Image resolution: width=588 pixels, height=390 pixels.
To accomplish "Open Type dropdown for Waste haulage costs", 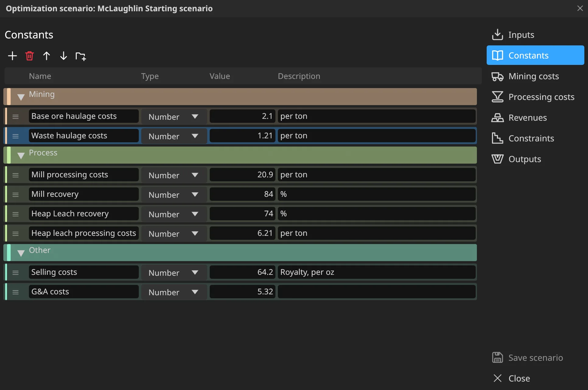I will pyautogui.click(x=174, y=136).
